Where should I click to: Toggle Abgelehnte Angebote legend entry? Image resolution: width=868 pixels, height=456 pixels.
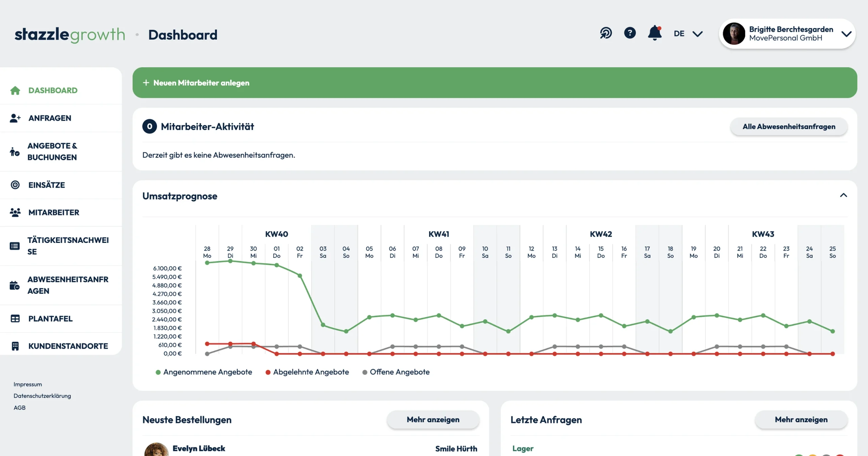[307, 372]
